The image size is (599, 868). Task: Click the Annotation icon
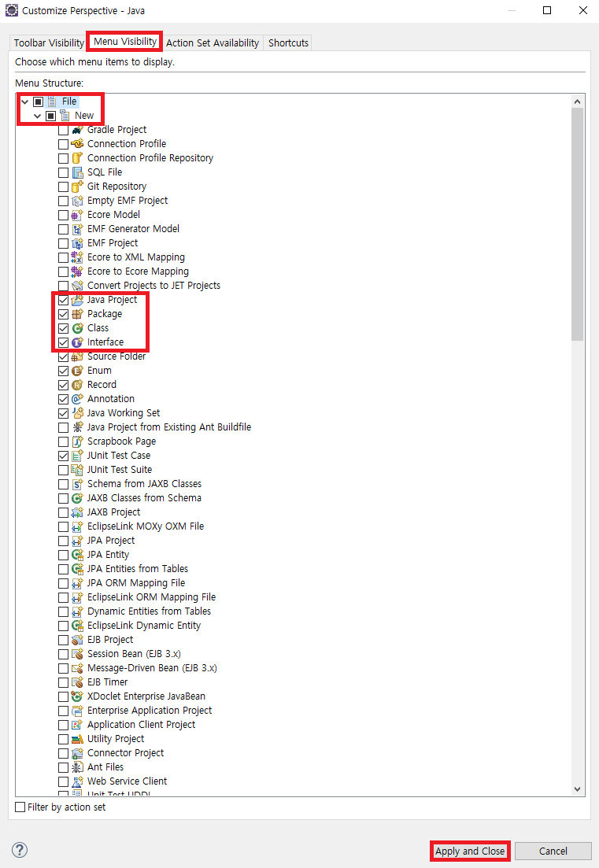[77, 399]
